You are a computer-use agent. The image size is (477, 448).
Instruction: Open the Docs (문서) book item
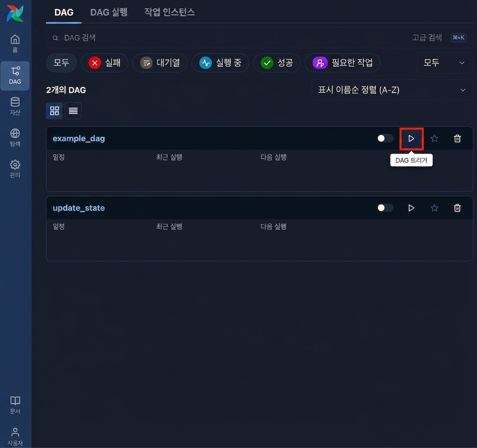(15, 405)
